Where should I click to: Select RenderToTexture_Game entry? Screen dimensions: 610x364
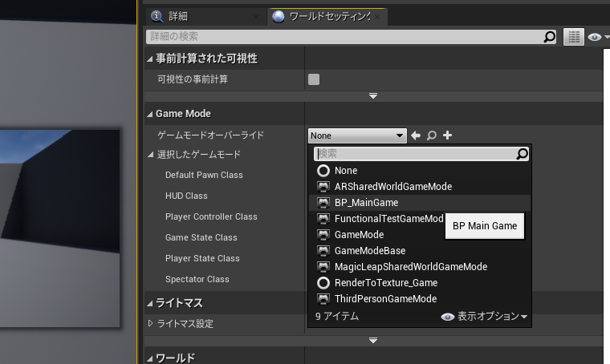coord(420,283)
